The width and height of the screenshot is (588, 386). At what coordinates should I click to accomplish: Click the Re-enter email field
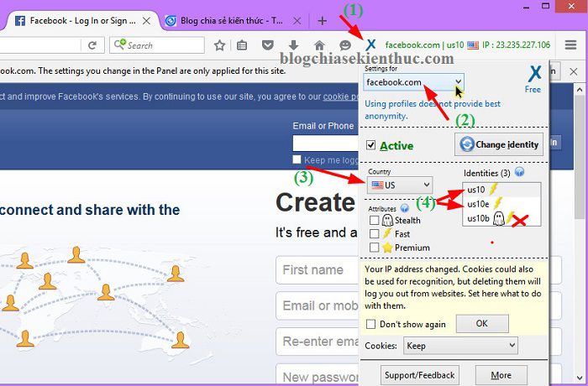317,342
